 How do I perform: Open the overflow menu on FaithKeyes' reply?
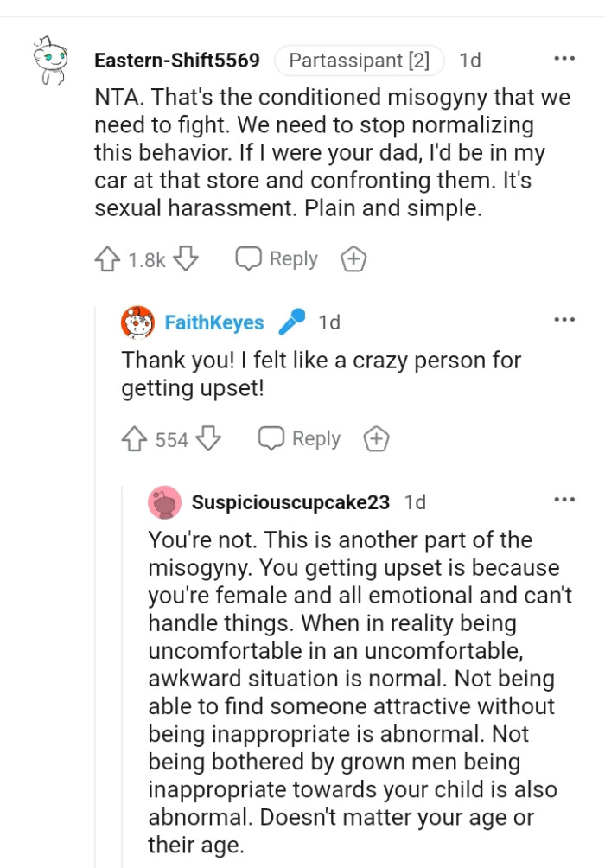pyautogui.click(x=564, y=317)
